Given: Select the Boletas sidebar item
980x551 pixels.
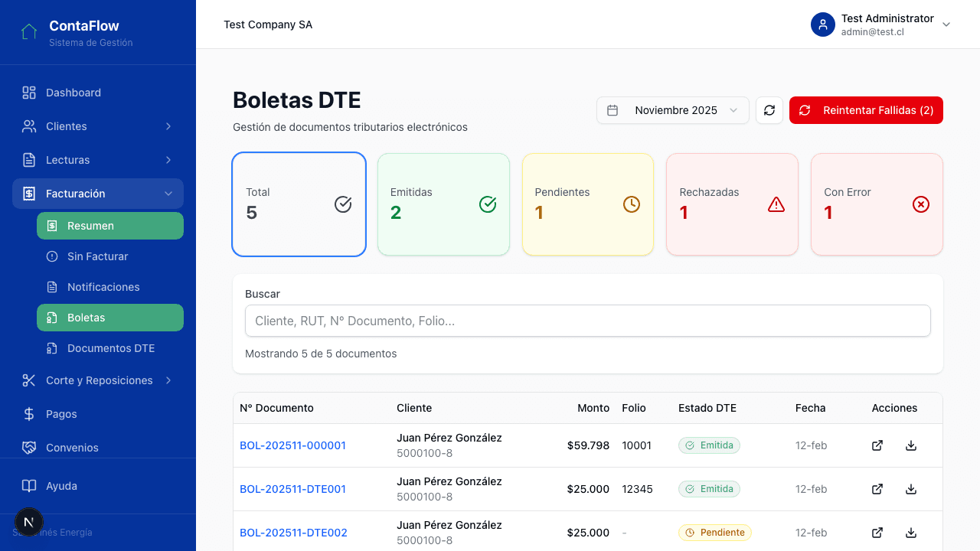Looking at the screenshot, I should (x=110, y=318).
